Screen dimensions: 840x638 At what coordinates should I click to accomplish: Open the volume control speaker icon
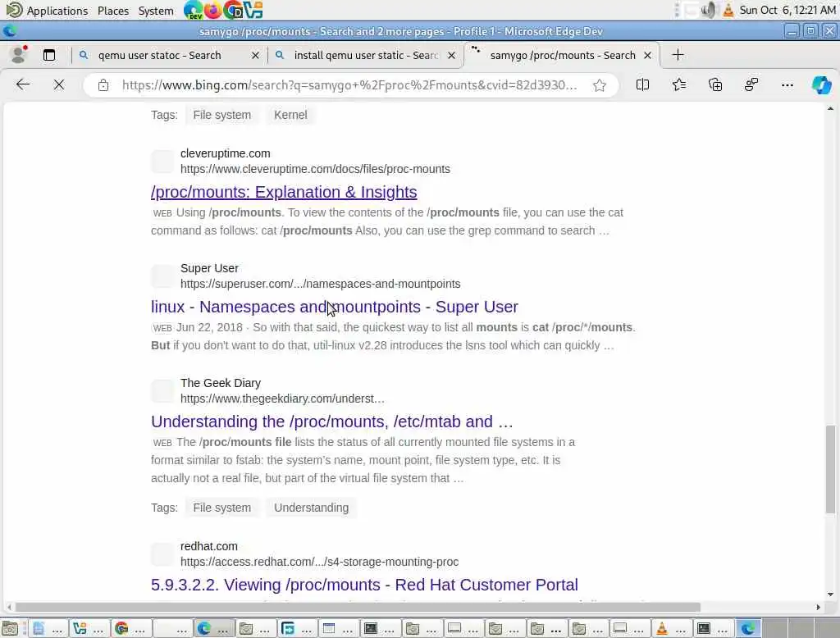708,10
